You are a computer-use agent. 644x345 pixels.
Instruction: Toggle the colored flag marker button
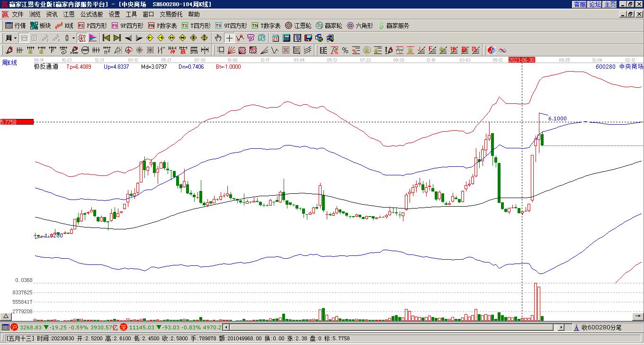93,38
